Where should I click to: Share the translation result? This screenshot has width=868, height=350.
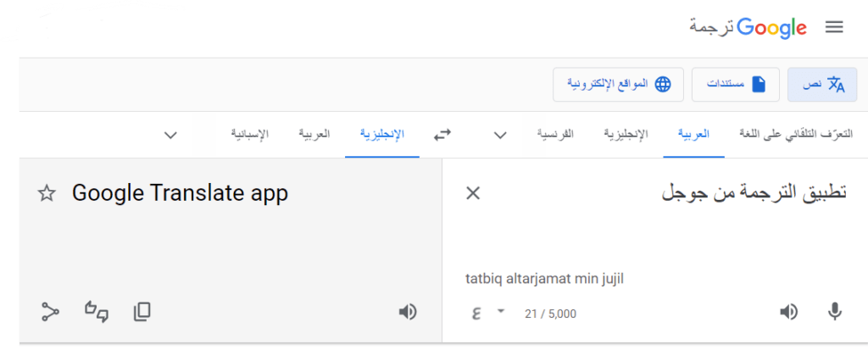point(50,312)
